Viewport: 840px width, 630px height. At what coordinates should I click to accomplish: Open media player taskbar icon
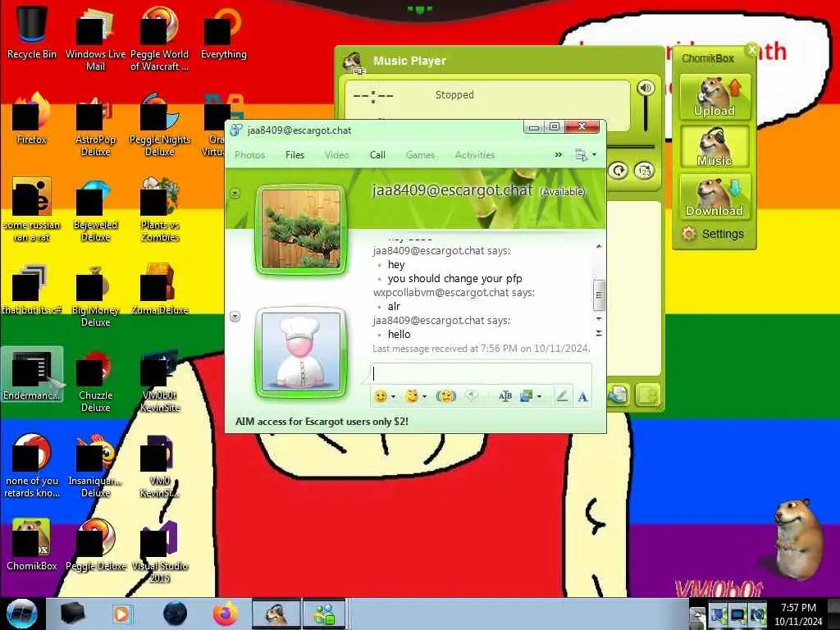pyautogui.click(x=121, y=614)
